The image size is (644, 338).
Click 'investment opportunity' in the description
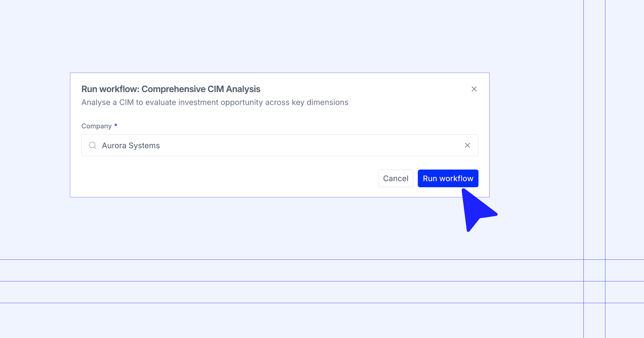(x=221, y=102)
